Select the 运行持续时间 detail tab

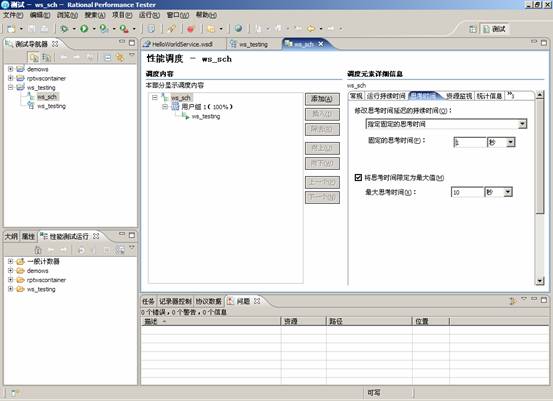tap(386, 96)
